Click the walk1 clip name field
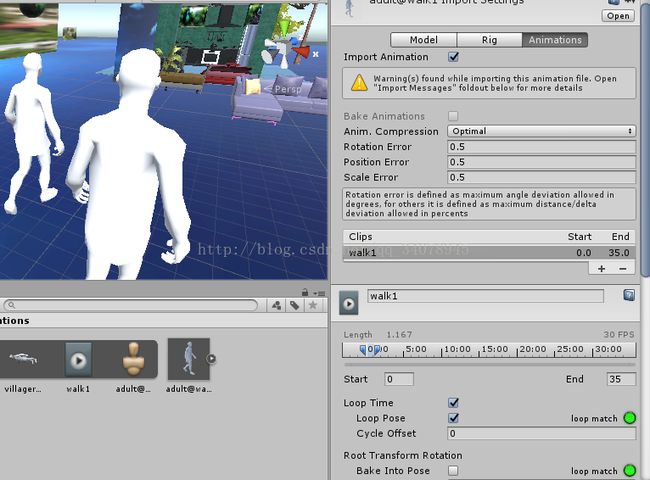Viewport: 650px width, 480px height. click(485, 296)
